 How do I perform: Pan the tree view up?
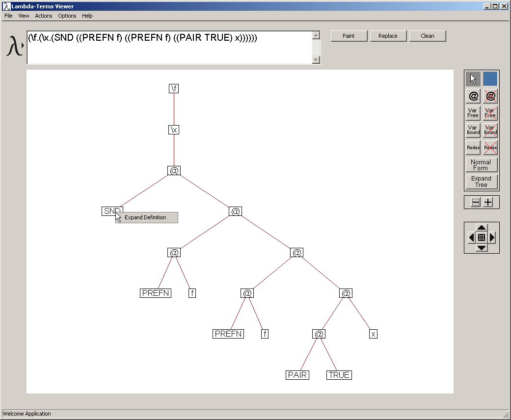(482, 228)
